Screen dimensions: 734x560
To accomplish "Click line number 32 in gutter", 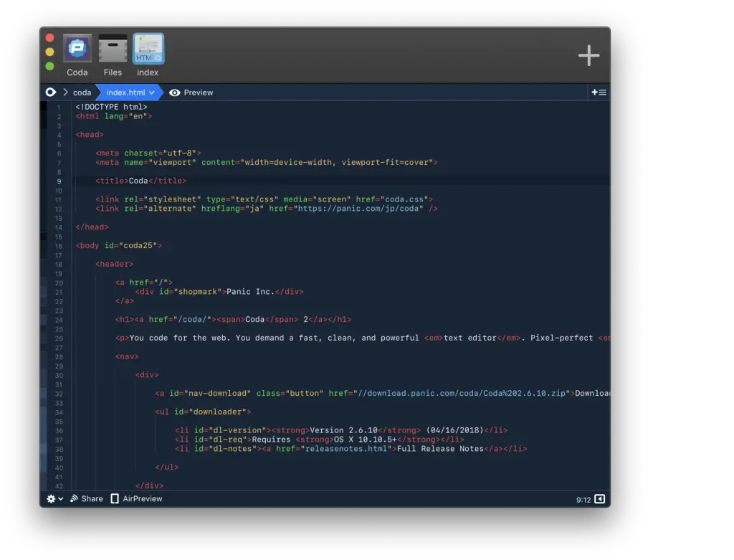I will point(59,394).
